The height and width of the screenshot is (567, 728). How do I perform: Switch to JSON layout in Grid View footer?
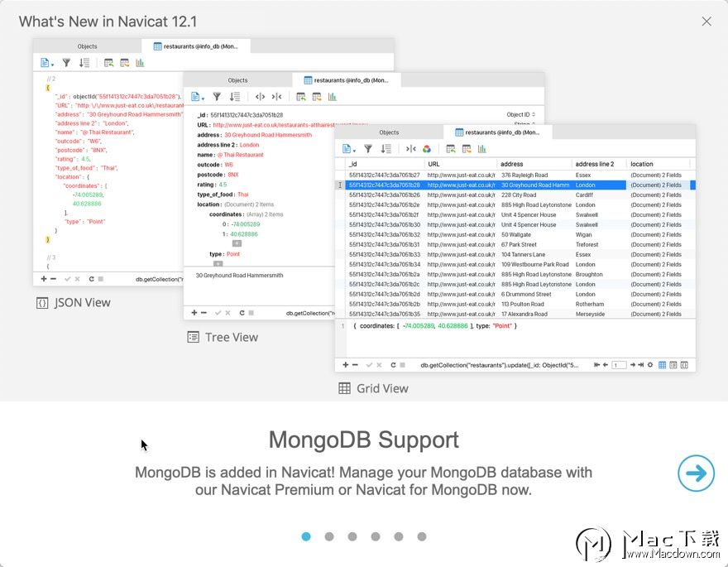tap(684, 365)
